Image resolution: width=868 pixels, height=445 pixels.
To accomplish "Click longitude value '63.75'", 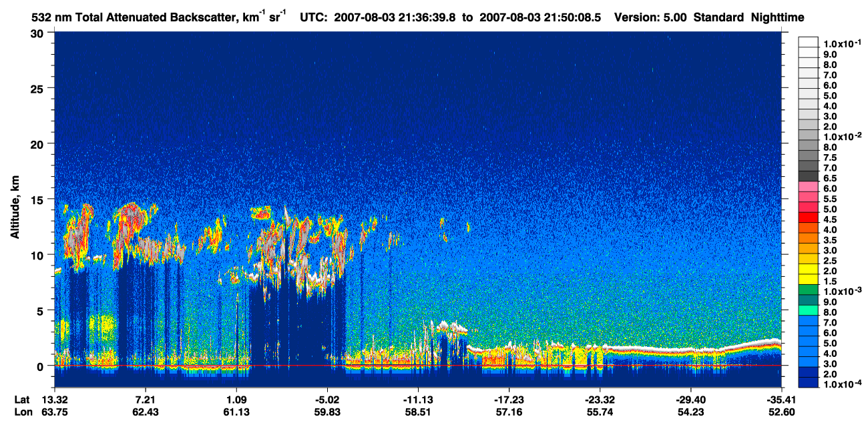I will [55, 412].
